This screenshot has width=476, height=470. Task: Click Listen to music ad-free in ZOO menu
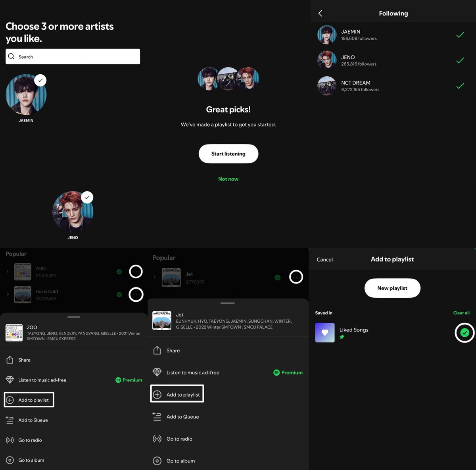(42, 380)
